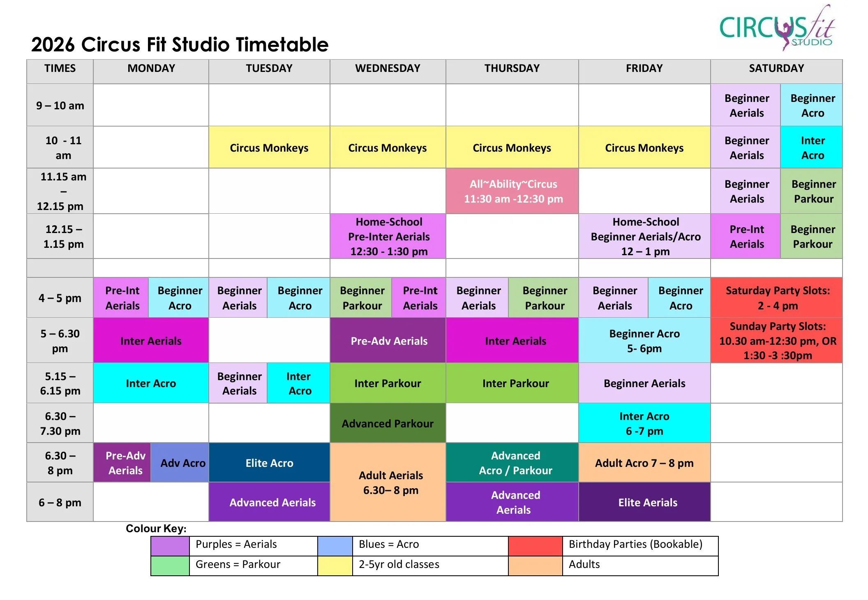The width and height of the screenshot is (868, 600).
Task: Click the blue Acro colour key swatch
Action: tap(335, 546)
